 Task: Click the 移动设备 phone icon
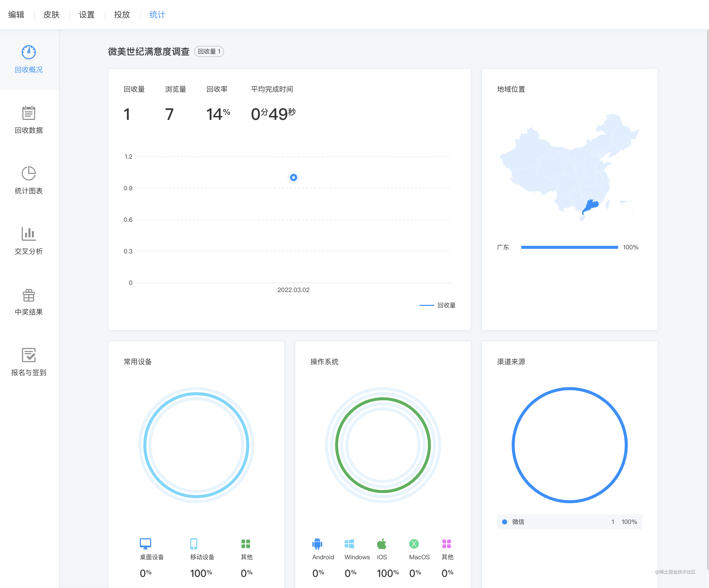194,543
